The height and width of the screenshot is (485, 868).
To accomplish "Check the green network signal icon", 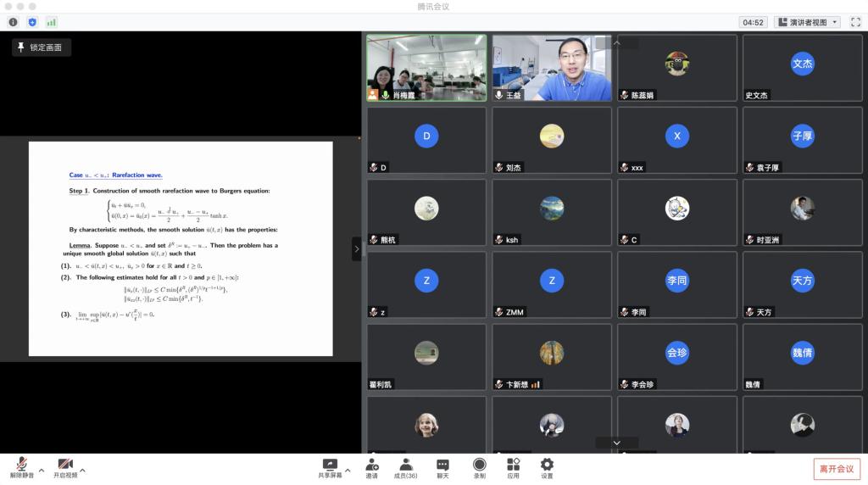I will coord(52,22).
